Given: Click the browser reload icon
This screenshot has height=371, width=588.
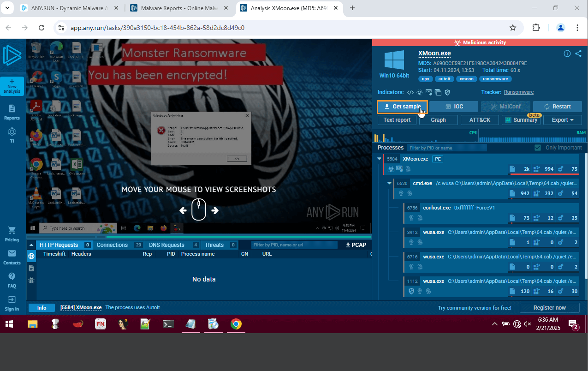Looking at the screenshot, I should pyautogui.click(x=42, y=28).
